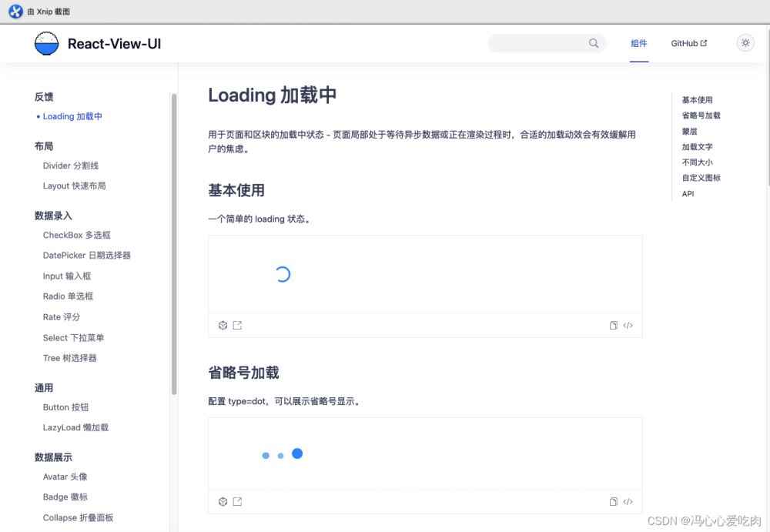Select Select 下拉菜单 in sidebar
Viewport: 770px width, 532px height.
pos(74,338)
